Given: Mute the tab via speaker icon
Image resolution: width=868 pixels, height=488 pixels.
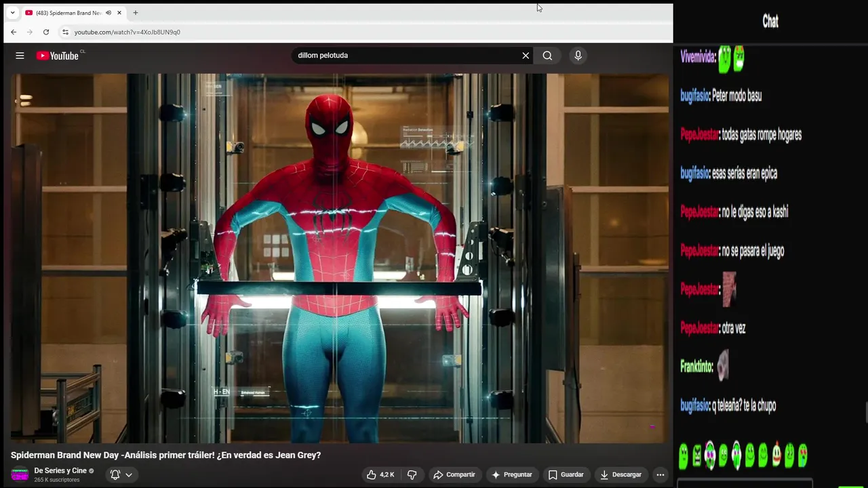Looking at the screenshot, I should tap(108, 13).
